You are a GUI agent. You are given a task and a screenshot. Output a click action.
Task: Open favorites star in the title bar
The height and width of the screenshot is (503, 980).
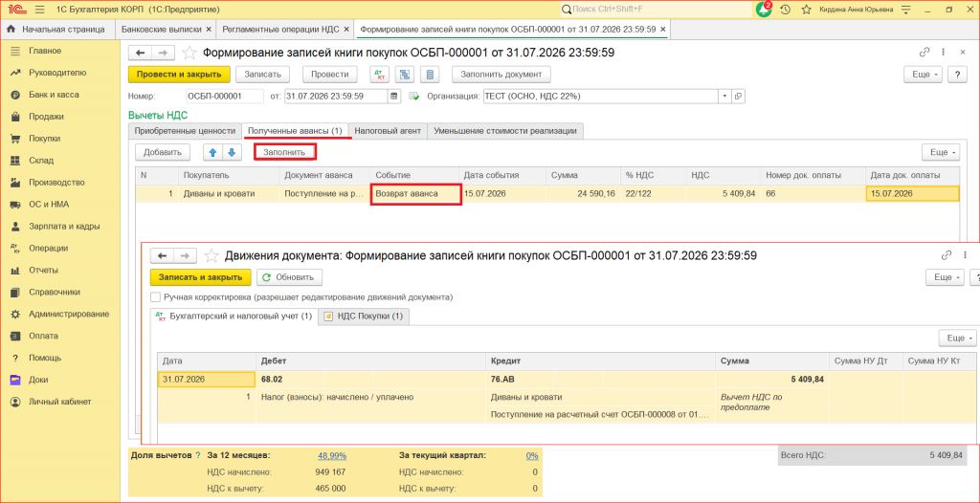(806, 10)
